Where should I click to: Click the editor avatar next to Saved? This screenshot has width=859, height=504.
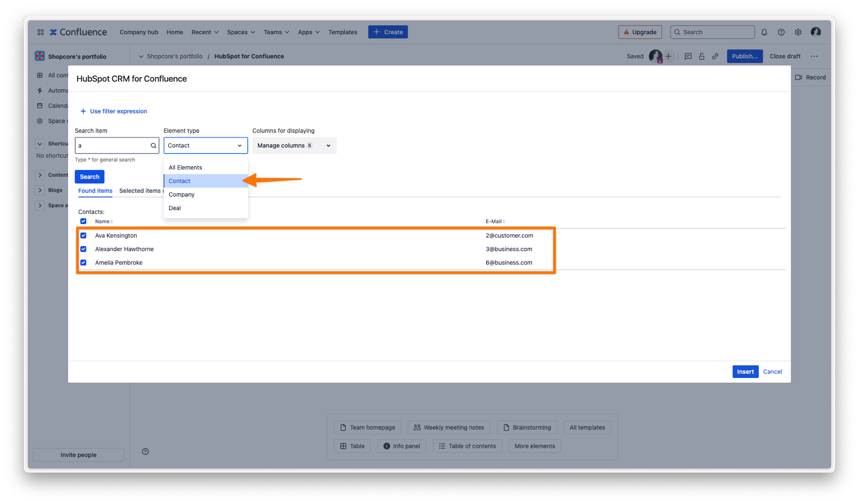click(655, 56)
